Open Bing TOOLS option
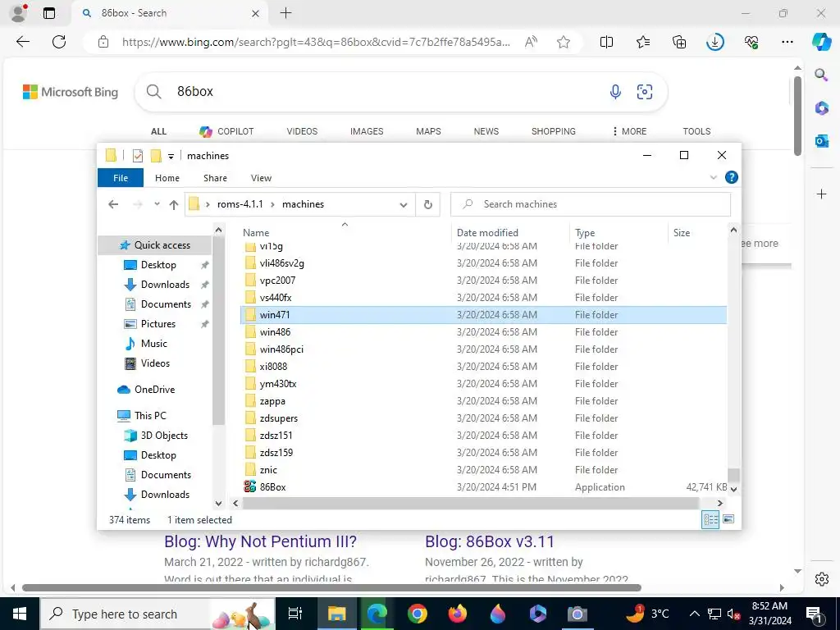This screenshot has height=630, width=840. [696, 131]
